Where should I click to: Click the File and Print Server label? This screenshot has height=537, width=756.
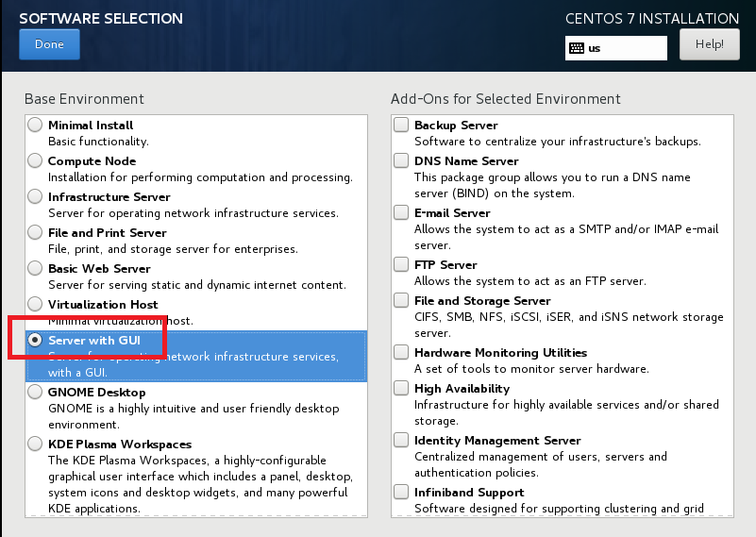(108, 233)
